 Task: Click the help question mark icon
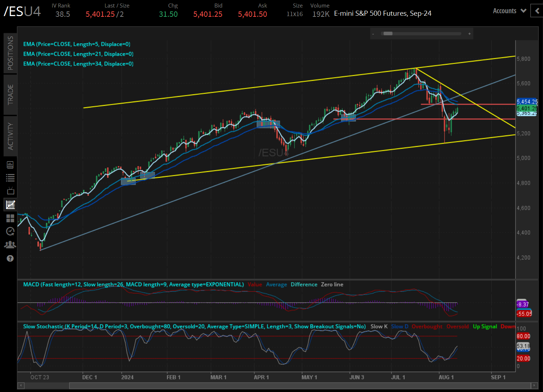(x=10, y=258)
